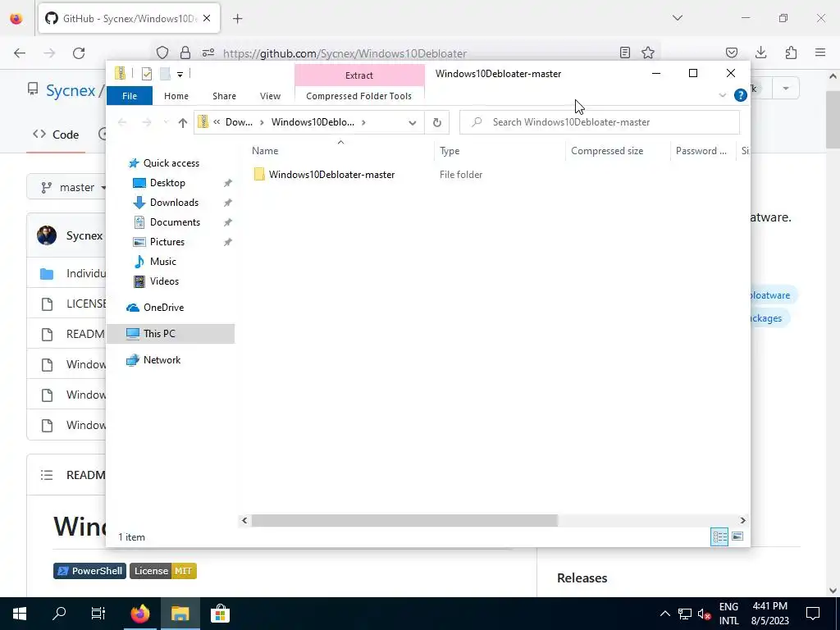Switch to Large icons view layout icon

coord(737,536)
